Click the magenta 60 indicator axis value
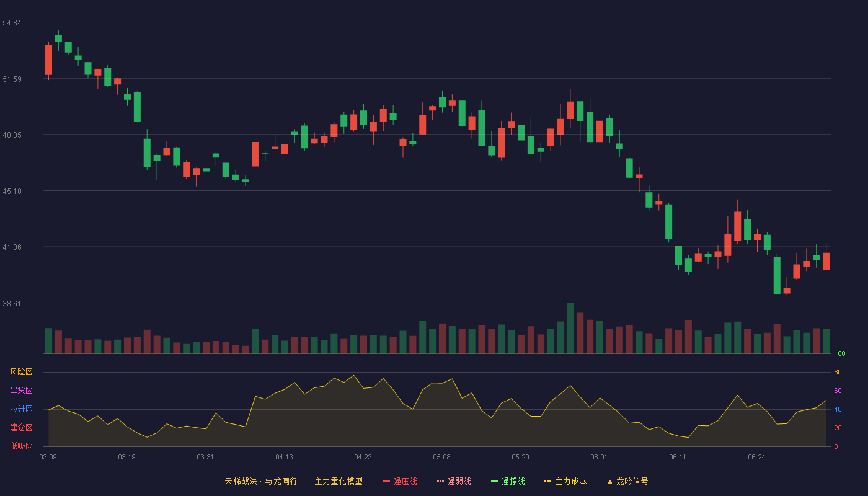868x496 pixels. click(838, 391)
